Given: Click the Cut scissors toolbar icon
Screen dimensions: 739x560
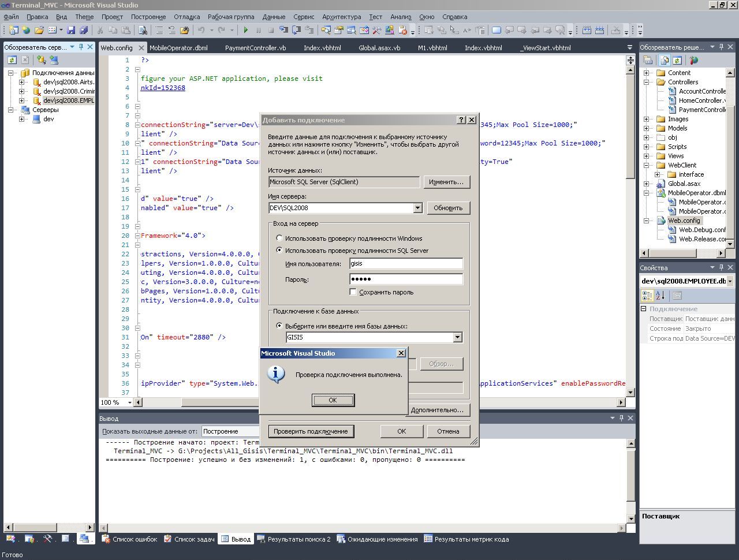Looking at the screenshot, I should [100, 30].
